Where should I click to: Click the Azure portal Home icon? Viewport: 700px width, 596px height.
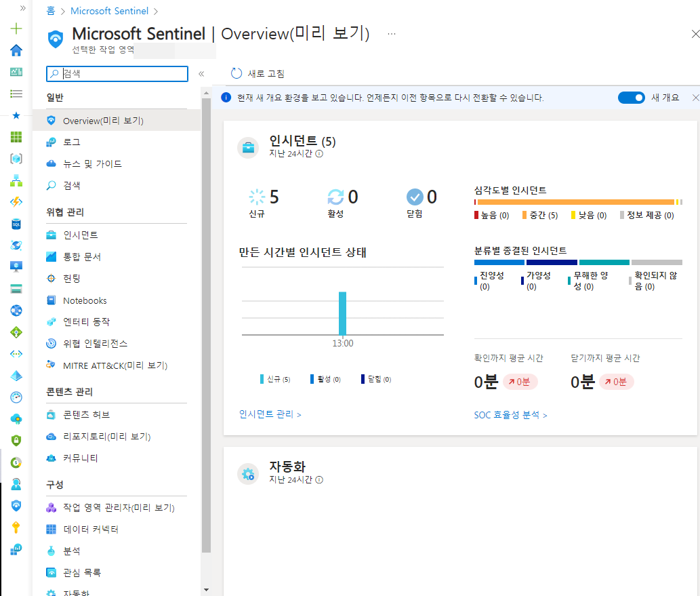16,50
